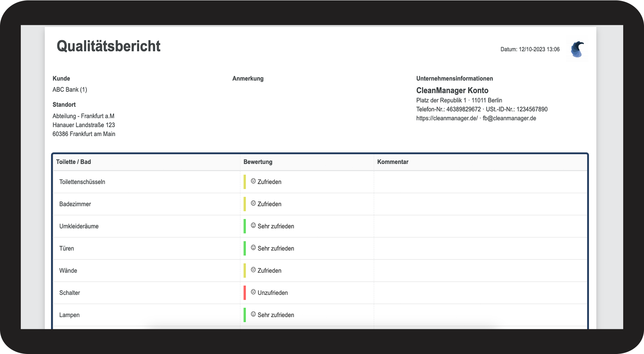
Task: Click USt.-ID-Nr. 1234567890
Action: coord(517,109)
